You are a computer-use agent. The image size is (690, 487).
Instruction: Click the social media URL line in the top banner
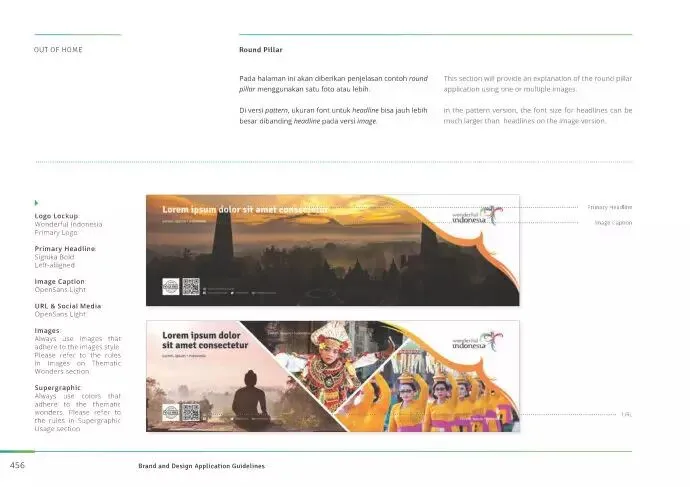pos(239,291)
